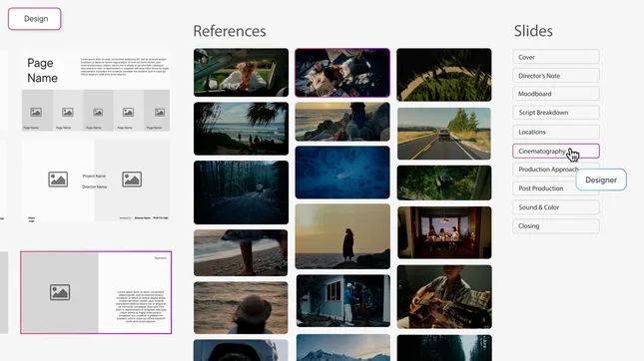
Task: Select the road with van reference photo
Action: point(444,134)
